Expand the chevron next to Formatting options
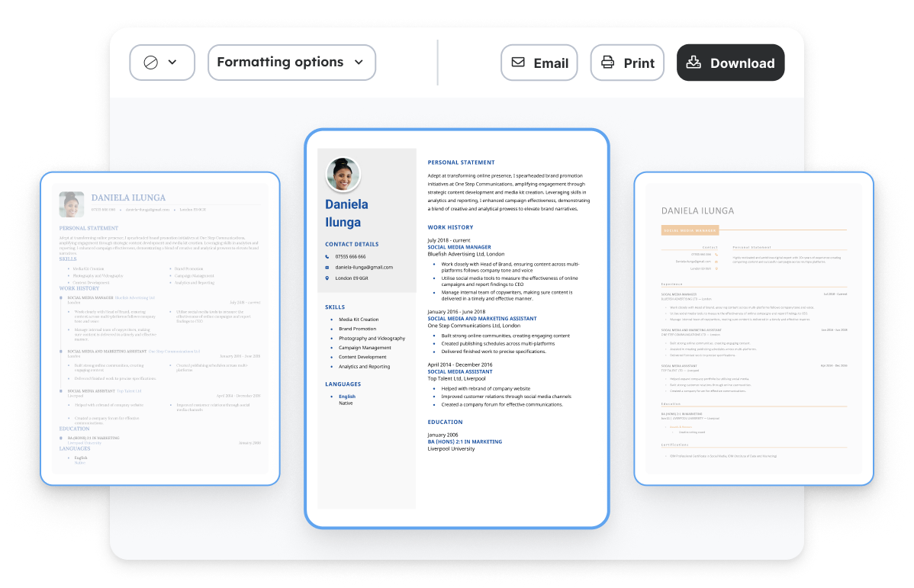914x588 pixels. point(359,63)
